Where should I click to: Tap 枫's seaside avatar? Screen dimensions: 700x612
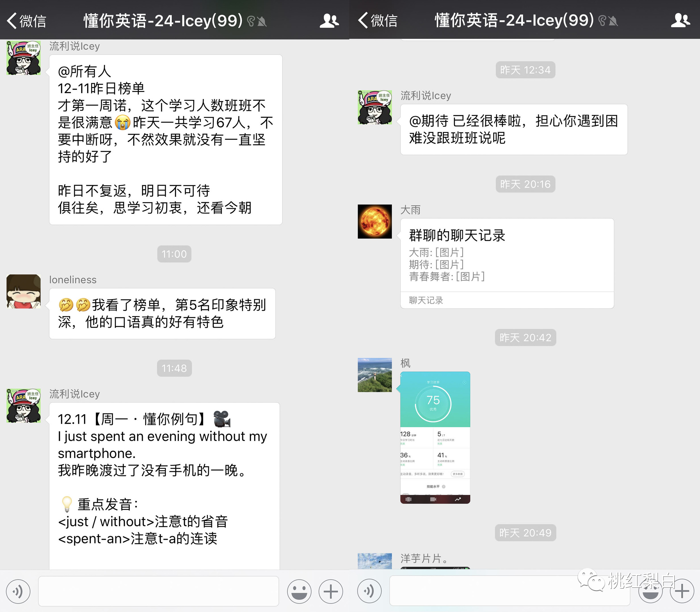click(374, 375)
